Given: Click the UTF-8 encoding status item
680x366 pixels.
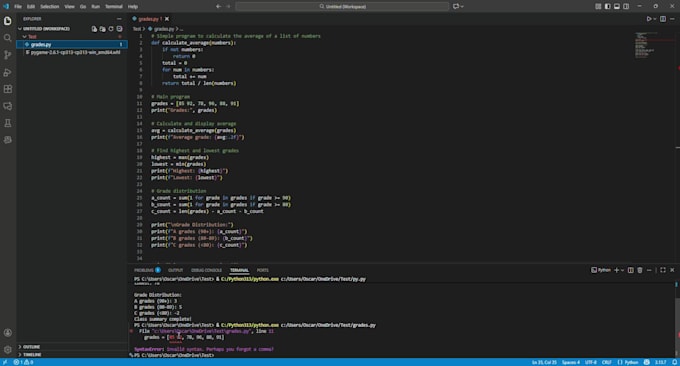Looking at the screenshot, I should [x=591, y=362].
